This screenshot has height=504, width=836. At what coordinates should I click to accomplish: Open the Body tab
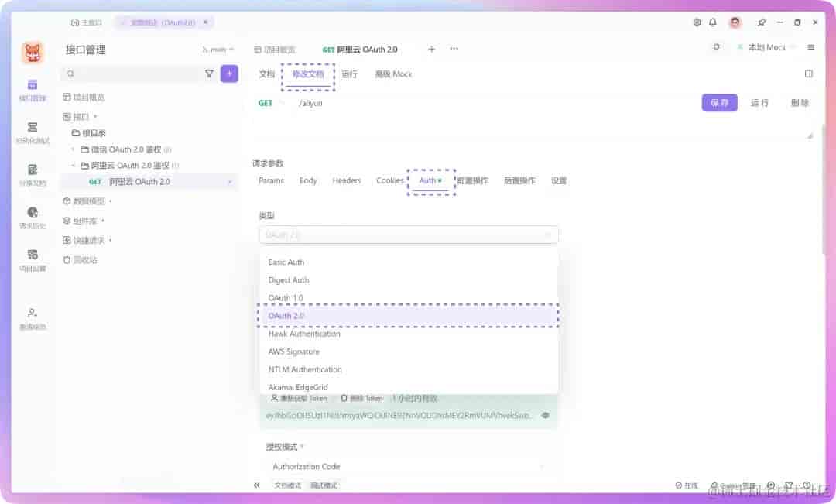tap(308, 180)
